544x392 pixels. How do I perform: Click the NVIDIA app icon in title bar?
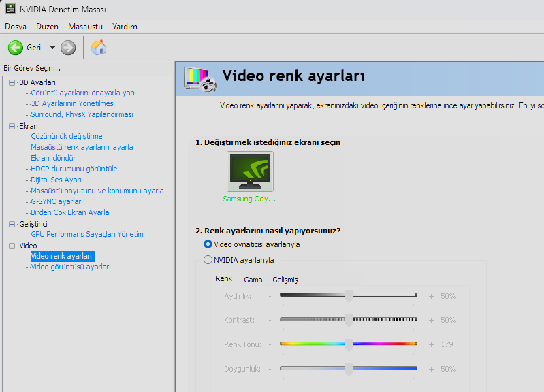pyautogui.click(x=10, y=10)
